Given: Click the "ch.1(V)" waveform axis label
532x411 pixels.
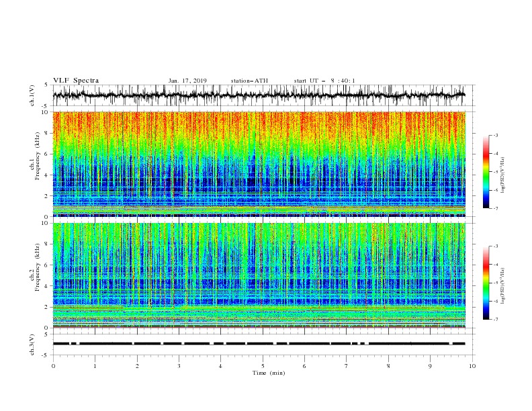Looking at the screenshot, I should [32, 95].
